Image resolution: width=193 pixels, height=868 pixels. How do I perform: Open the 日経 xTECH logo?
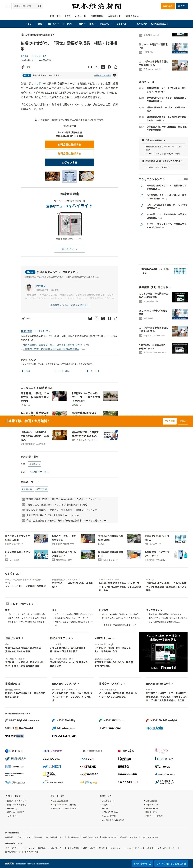(x=87, y=758)
